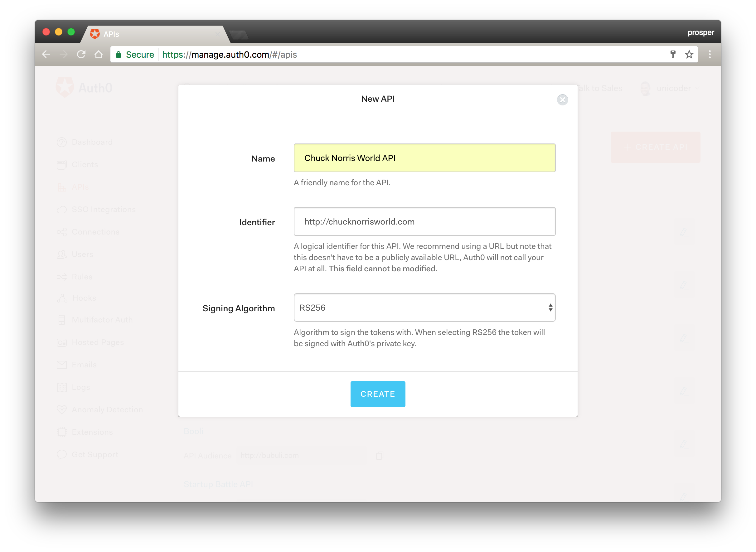Image resolution: width=756 pixels, height=552 pixels.
Task: Click the green macOS fullscreen button
Action: pos(71,32)
